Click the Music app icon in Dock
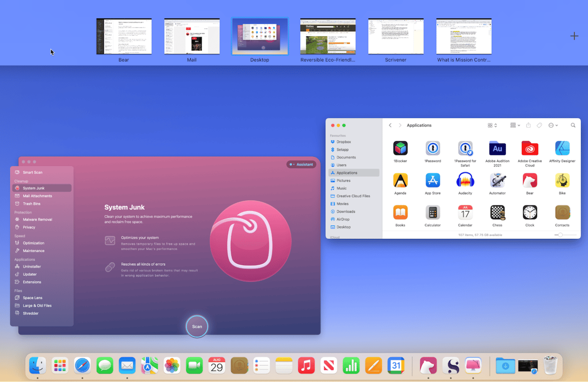This screenshot has height=382, width=588. point(306,366)
